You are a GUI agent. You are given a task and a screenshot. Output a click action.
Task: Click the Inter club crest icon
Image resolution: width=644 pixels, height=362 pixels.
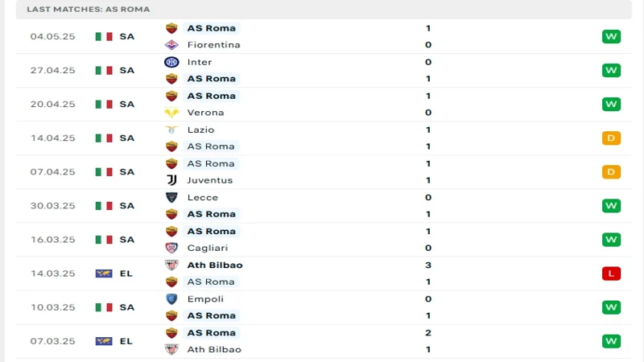click(171, 62)
